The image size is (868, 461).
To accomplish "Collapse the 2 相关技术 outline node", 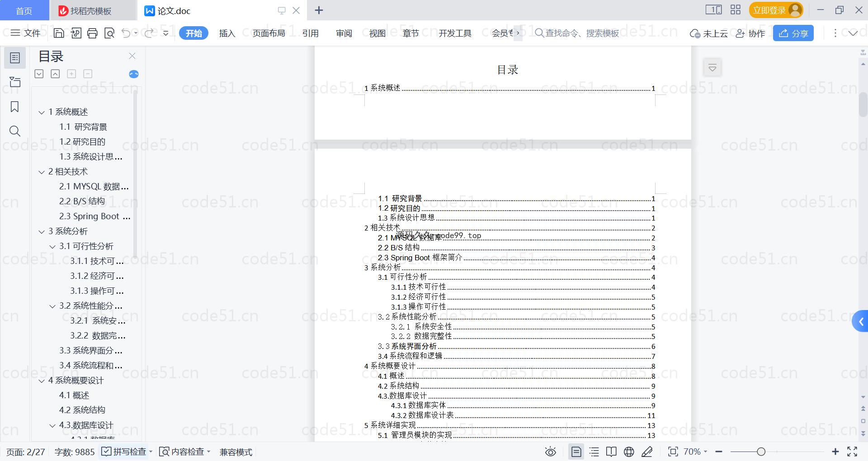I will tap(42, 172).
